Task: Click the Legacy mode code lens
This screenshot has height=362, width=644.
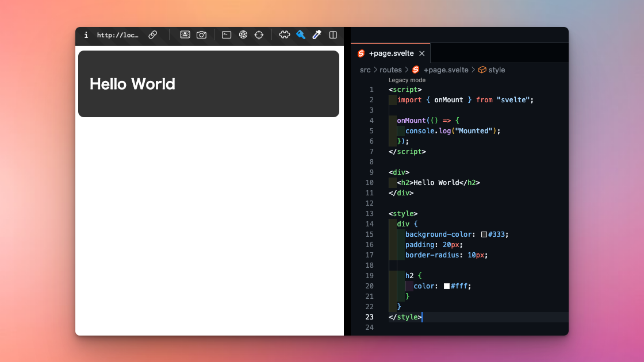Action: 407,80
